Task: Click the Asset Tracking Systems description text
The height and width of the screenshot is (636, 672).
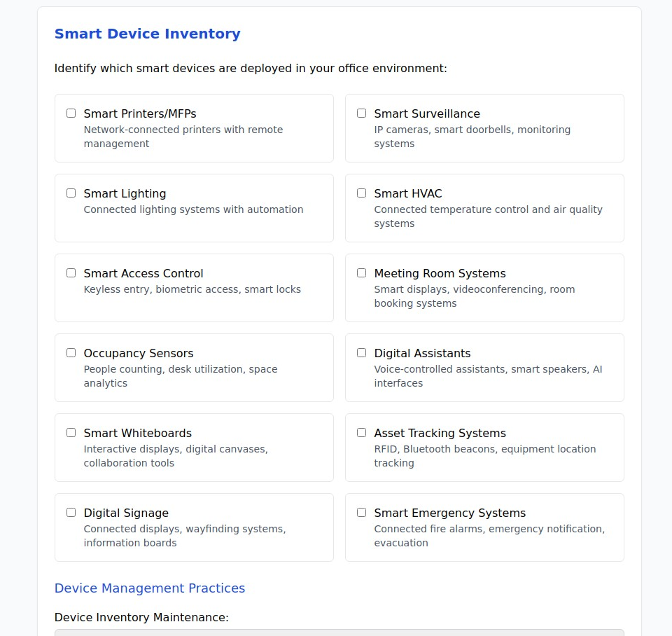Action: (x=484, y=456)
